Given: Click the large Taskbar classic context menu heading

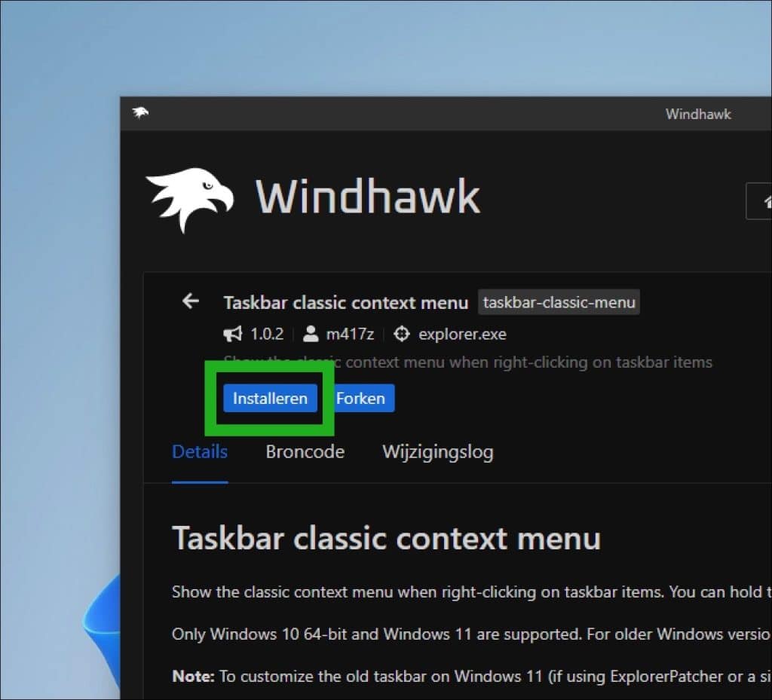Looking at the screenshot, I should [x=387, y=538].
